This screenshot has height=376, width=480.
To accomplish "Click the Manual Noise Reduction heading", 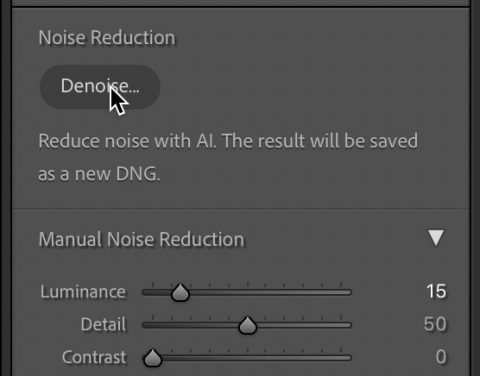I will [141, 239].
